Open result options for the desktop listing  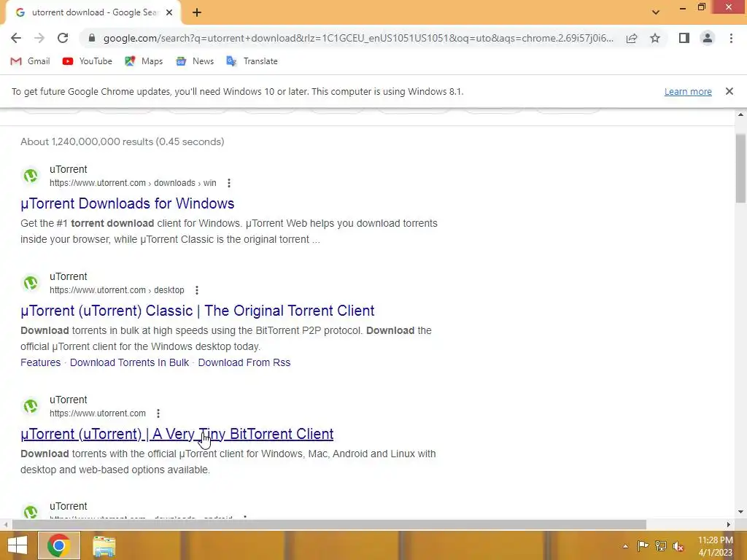pos(196,290)
